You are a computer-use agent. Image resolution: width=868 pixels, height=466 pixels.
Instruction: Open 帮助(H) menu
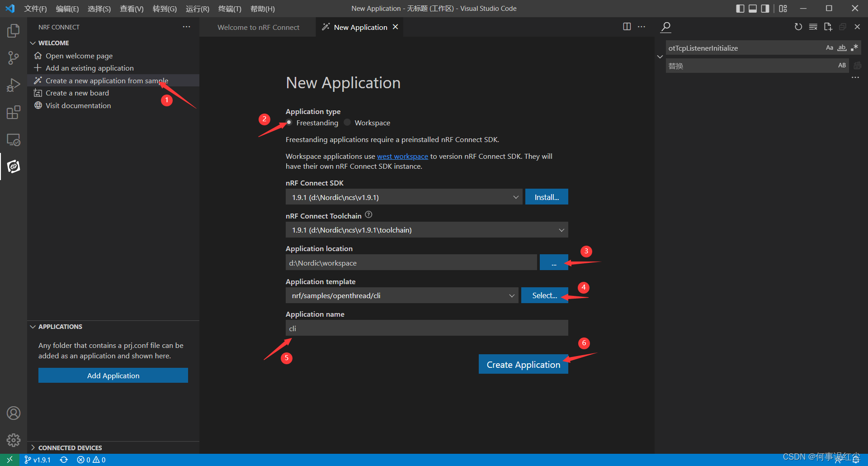263,9
